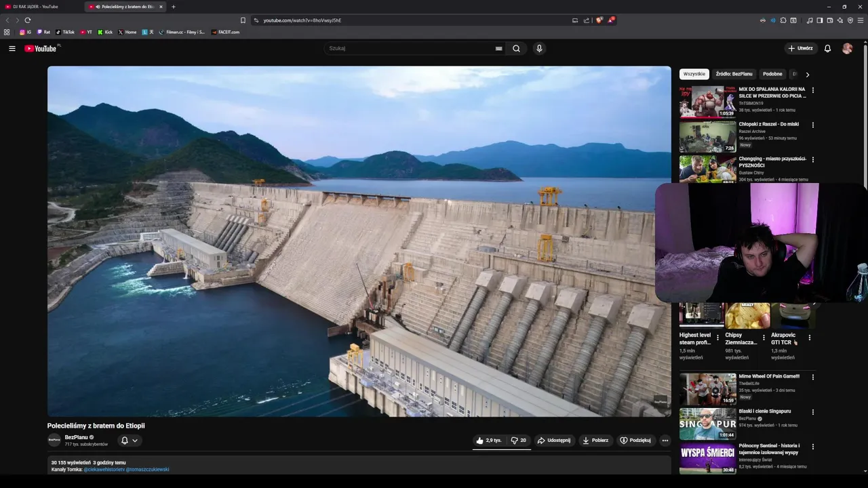This screenshot has height=488, width=868.
Task: Open media playlist music note icon
Action: (810, 20)
